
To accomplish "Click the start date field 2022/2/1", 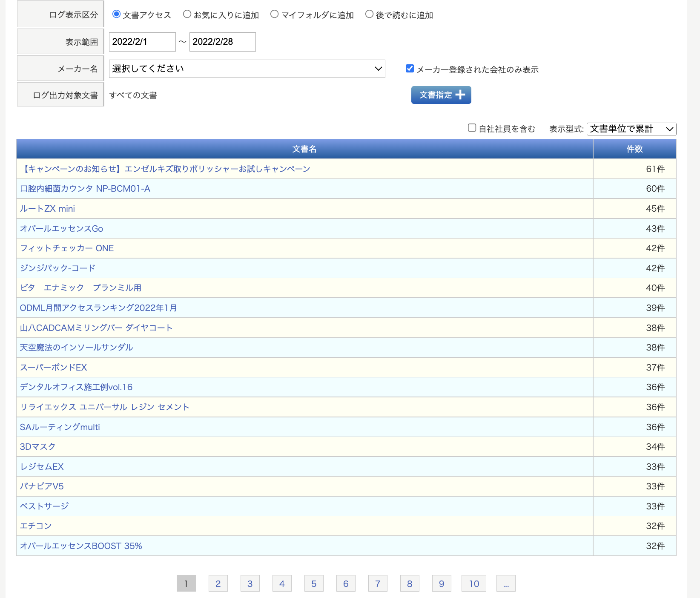I will coord(142,42).
